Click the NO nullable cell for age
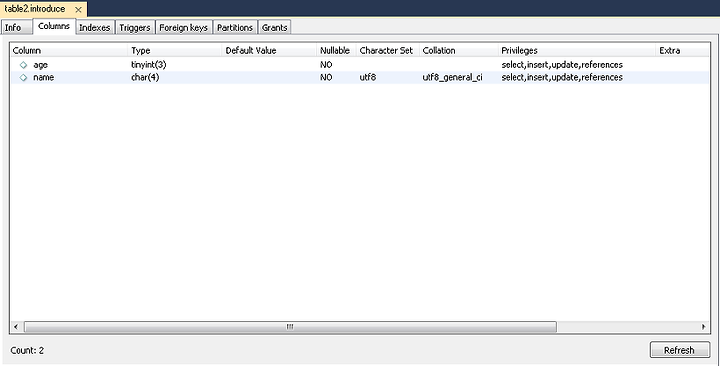Screen dimensions: 720x366 click(326, 65)
